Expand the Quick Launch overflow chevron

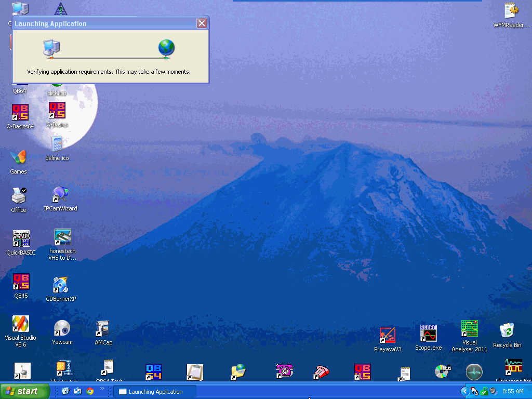tap(102, 388)
